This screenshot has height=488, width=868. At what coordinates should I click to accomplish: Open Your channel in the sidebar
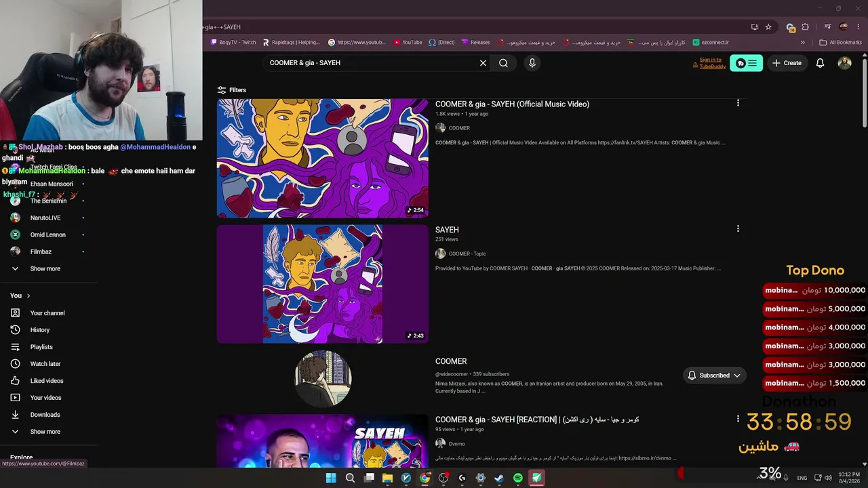47,313
